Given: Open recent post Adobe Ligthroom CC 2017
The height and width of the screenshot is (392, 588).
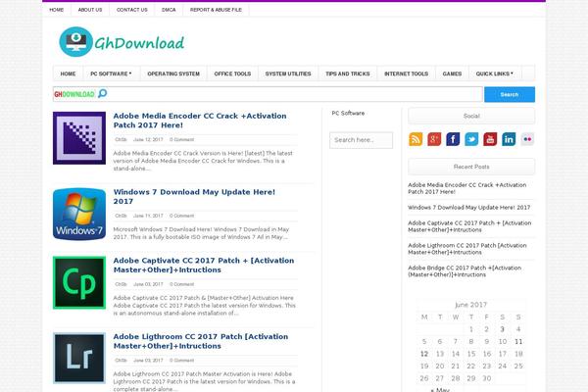Looking at the screenshot, I should click(467, 249).
